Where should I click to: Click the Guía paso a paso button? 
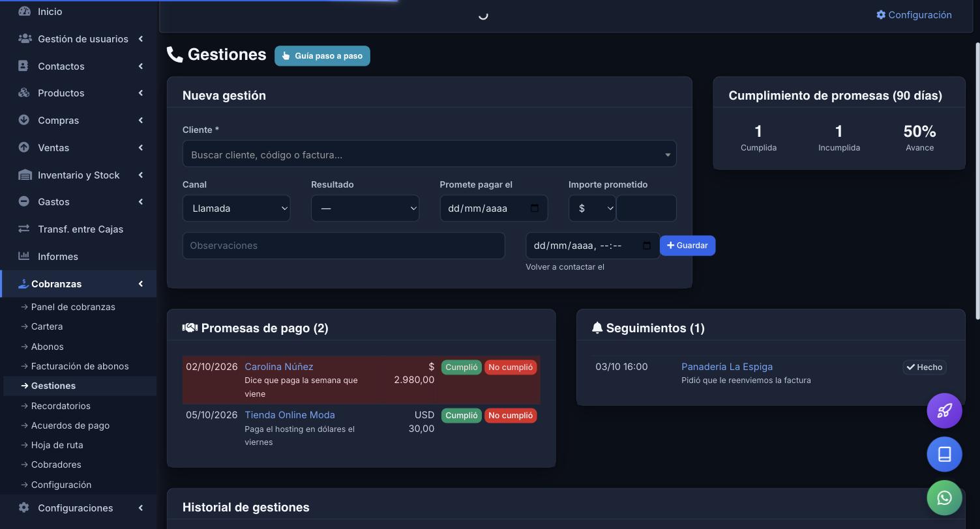point(322,55)
